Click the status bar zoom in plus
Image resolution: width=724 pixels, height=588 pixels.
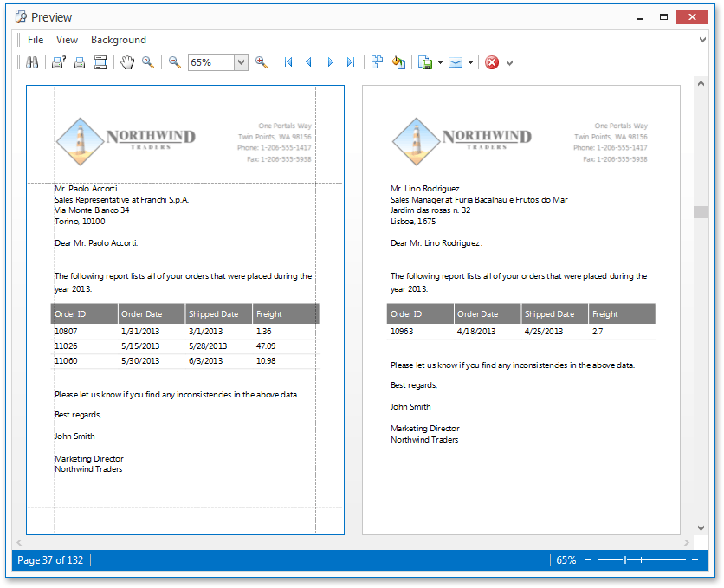coord(695,559)
